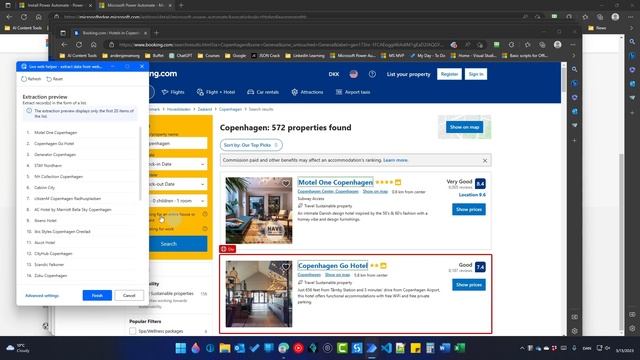
Task: Reload the Booking.com page
Action: pyautogui.click(x=79, y=44)
